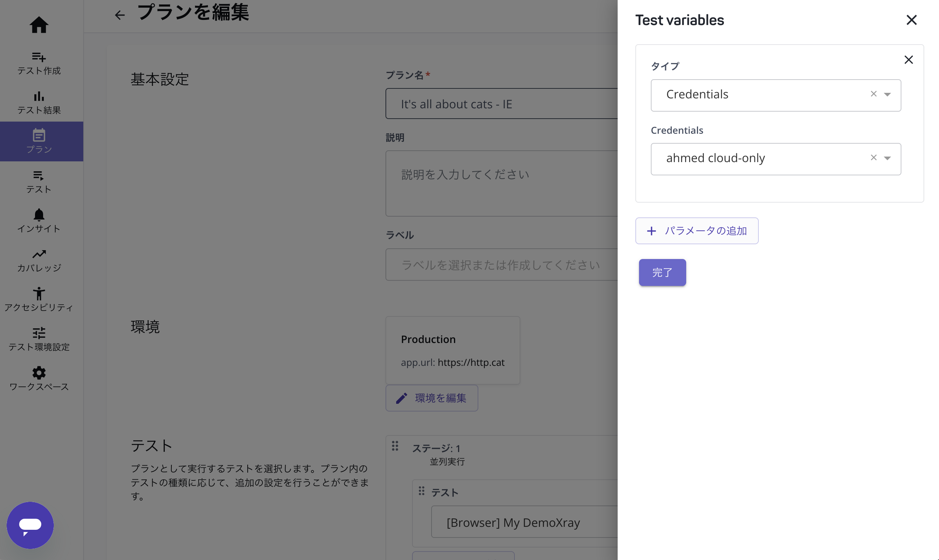This screenshot has height=560, width=939.
Task: Click 環境を編集 to edit environment
Action: click(x=432, y=398)
